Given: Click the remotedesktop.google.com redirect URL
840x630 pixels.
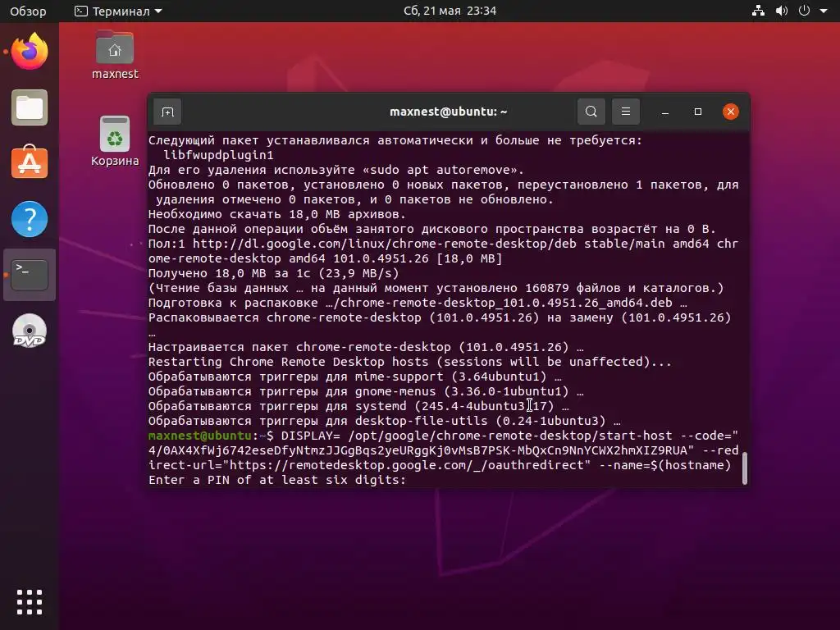Looking at the screenshot, I should tap(407, 465).
